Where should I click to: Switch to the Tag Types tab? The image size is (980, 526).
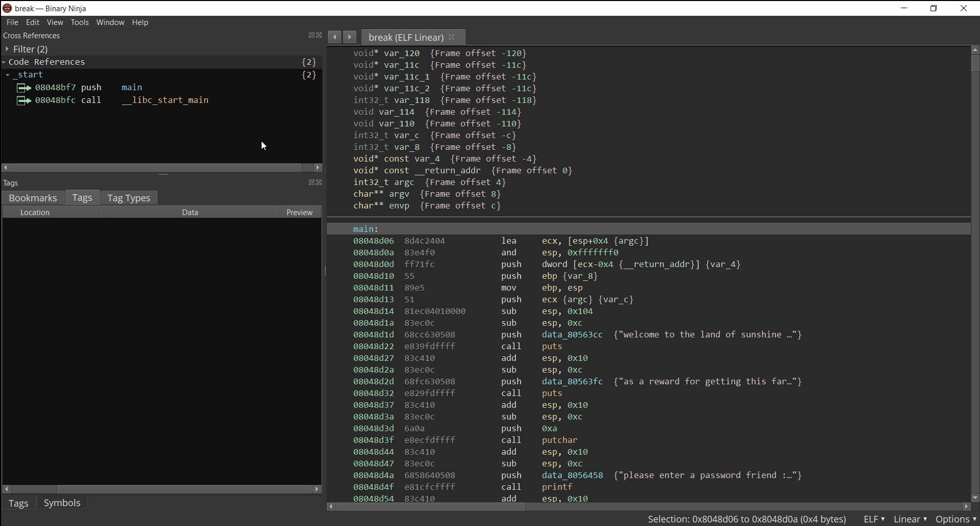click(x=129, y=198)
